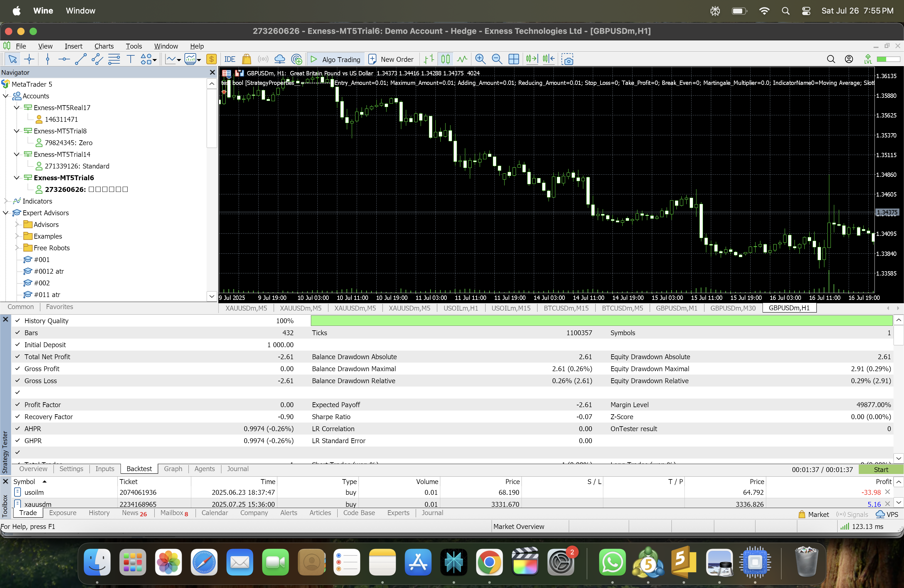The image size is (904, 588).
Task: Select the Fibonacci retracement tool
Action: point(114,59)
